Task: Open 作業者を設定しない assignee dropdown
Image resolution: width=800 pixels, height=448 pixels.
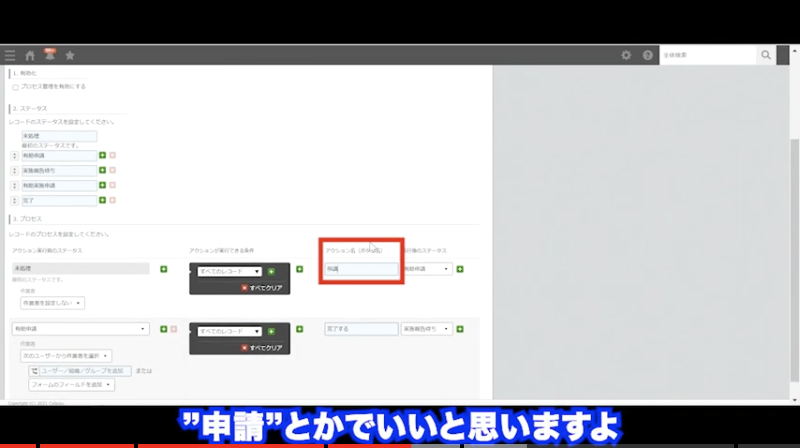Action: [53, 302]
